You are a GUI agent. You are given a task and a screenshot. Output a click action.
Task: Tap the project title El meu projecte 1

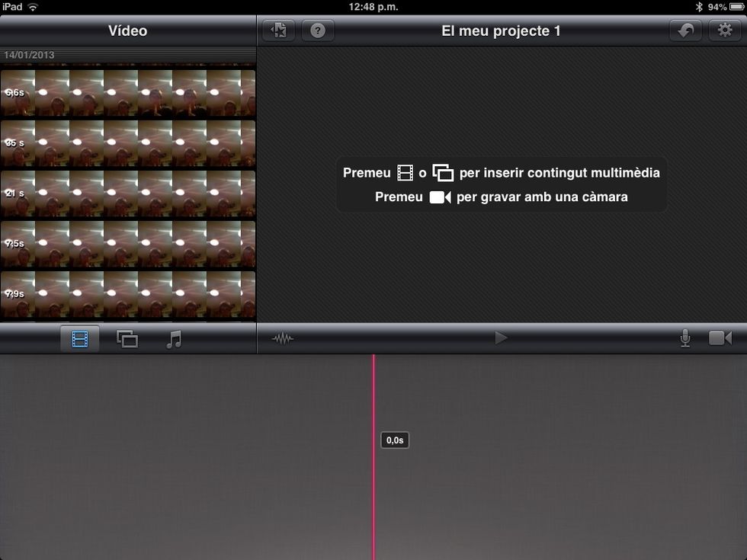coord(501,31)
